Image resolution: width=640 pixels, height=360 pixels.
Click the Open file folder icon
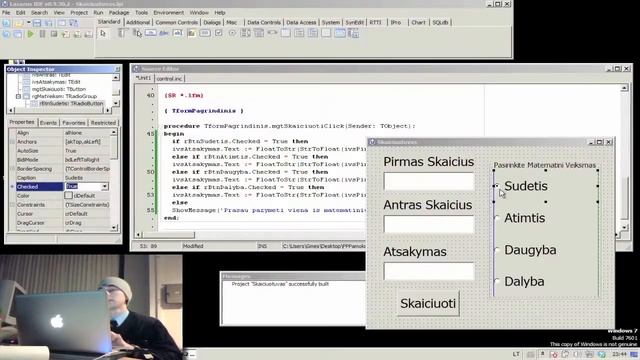(18, 23)
